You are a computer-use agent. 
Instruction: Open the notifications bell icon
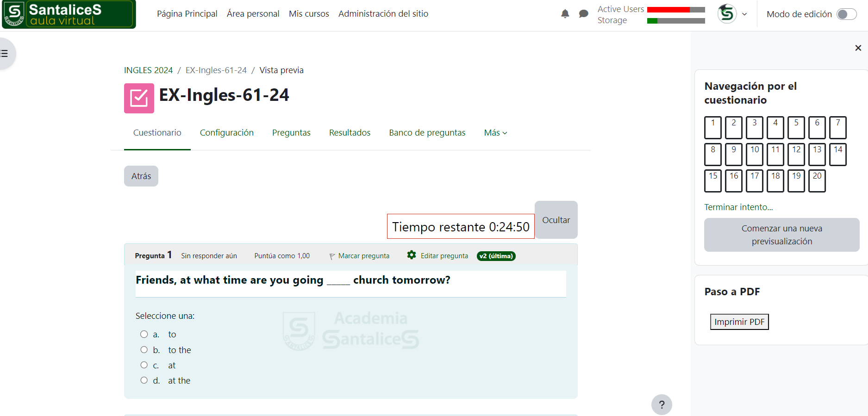coord(565,14)
